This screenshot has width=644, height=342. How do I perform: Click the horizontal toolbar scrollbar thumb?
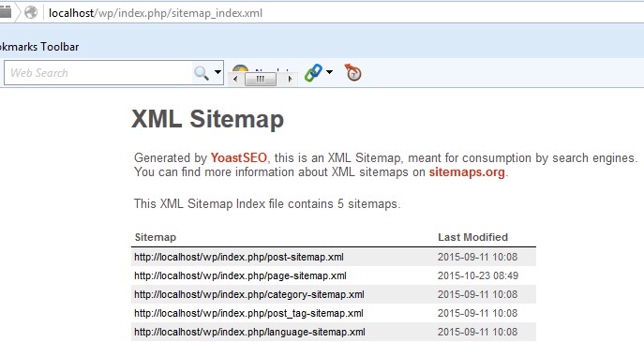pyautogui.click(x=261, y=79)
